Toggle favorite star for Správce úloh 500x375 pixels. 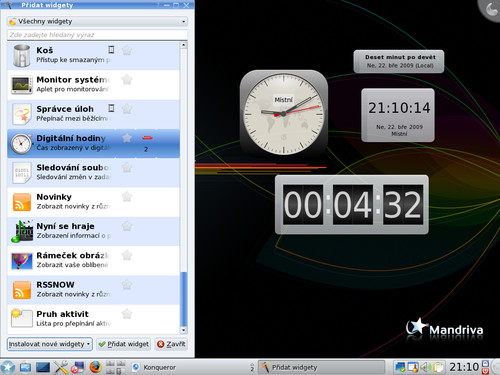pyautogui.click(x=127, y=109)
